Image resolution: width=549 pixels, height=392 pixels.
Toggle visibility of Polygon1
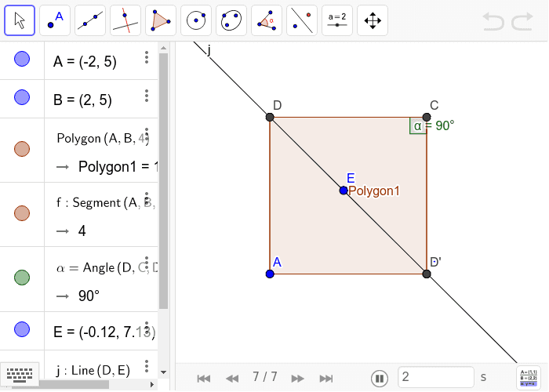(22, 149)
